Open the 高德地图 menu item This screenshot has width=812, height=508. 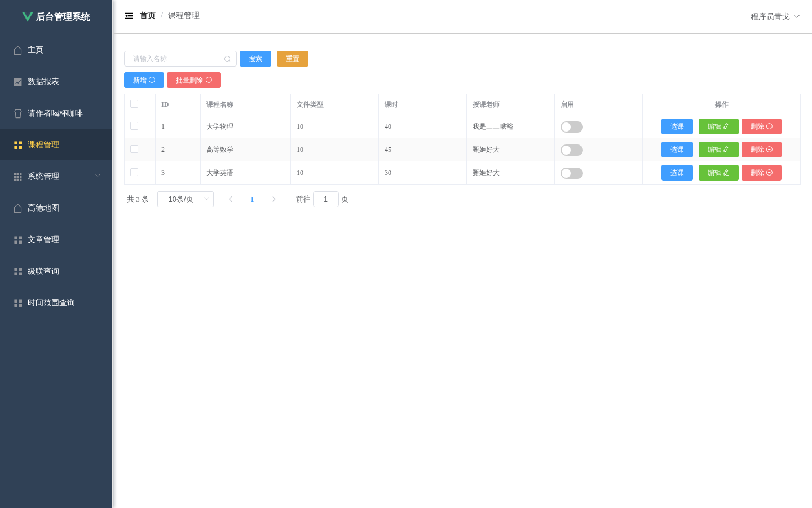[56, 208]
